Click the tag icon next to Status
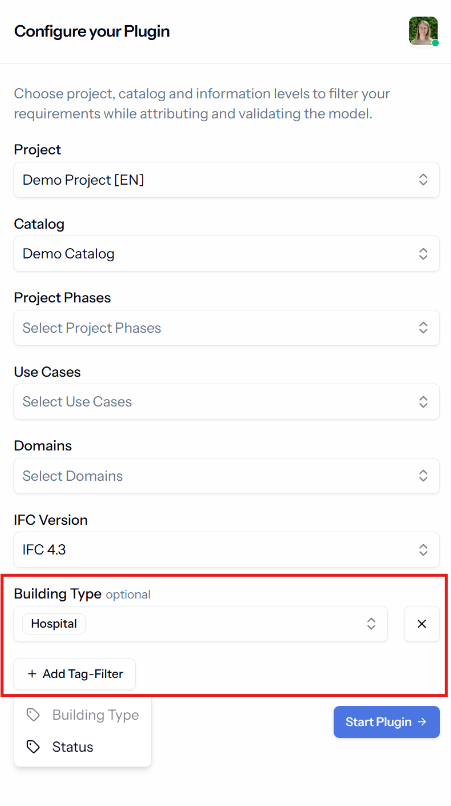 pos(33,746)
